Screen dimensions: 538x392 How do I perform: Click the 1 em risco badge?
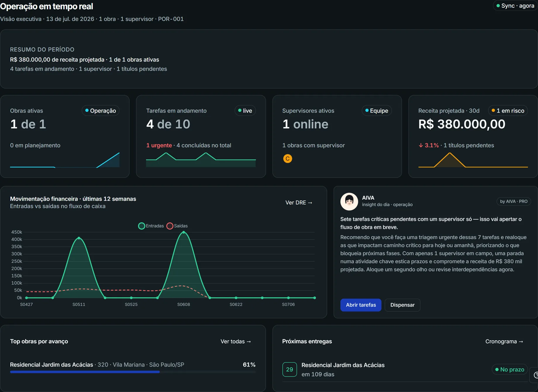tap(508, 111)
